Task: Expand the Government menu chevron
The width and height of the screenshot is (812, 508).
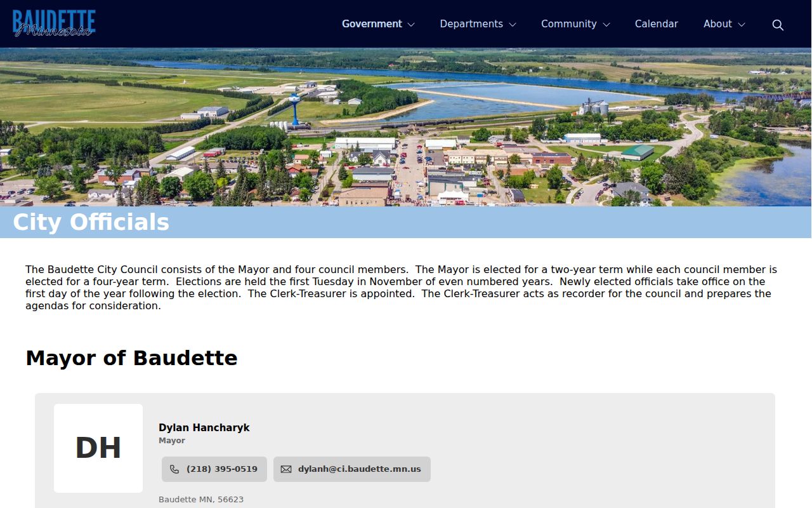Action: coord(411,25)
